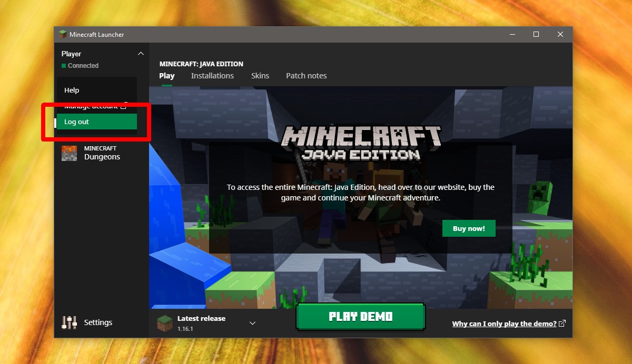The image size is (632, 364).
Task: Expand the Latest release version dropdown
Action: [x=252, y=323]
